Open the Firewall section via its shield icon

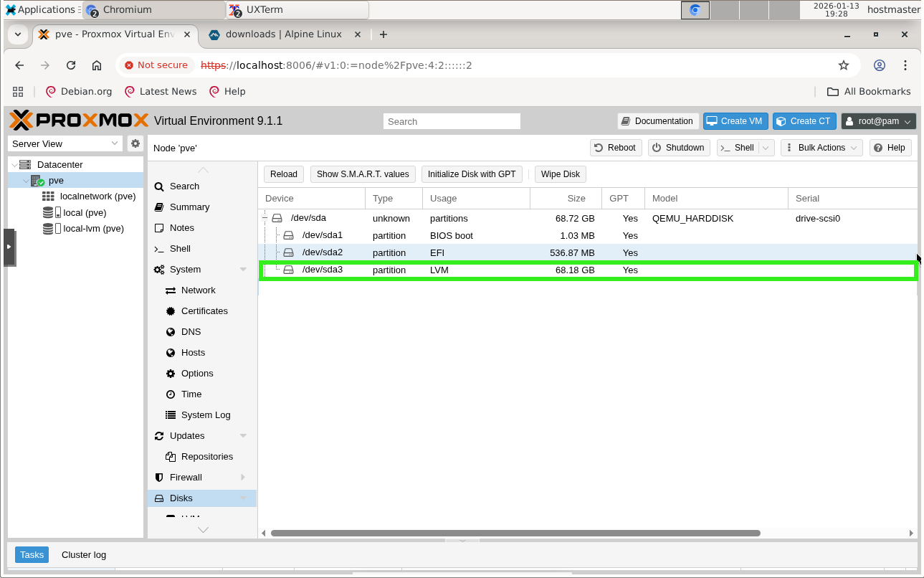click(159, 478)
